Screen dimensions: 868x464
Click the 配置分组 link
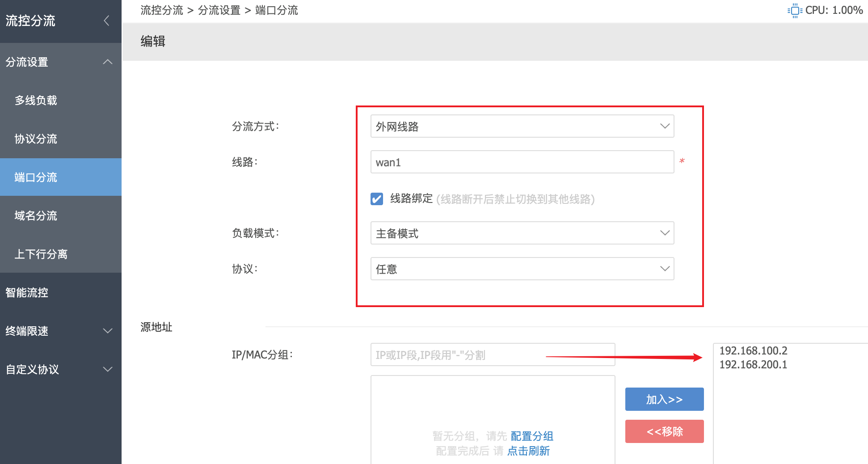(x=532, y=436)
